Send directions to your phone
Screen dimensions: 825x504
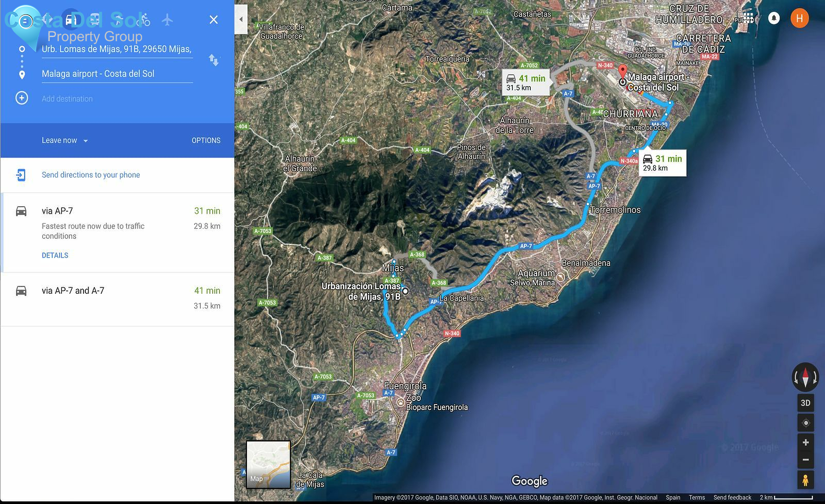coord(90,175)
